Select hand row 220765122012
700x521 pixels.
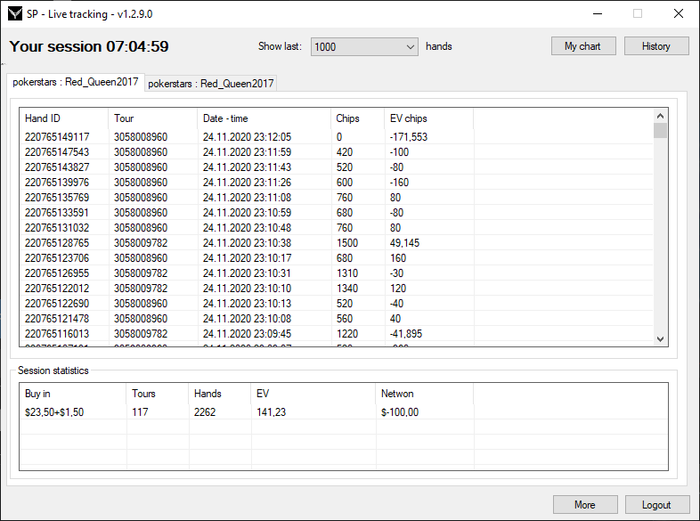click(336, 288)
